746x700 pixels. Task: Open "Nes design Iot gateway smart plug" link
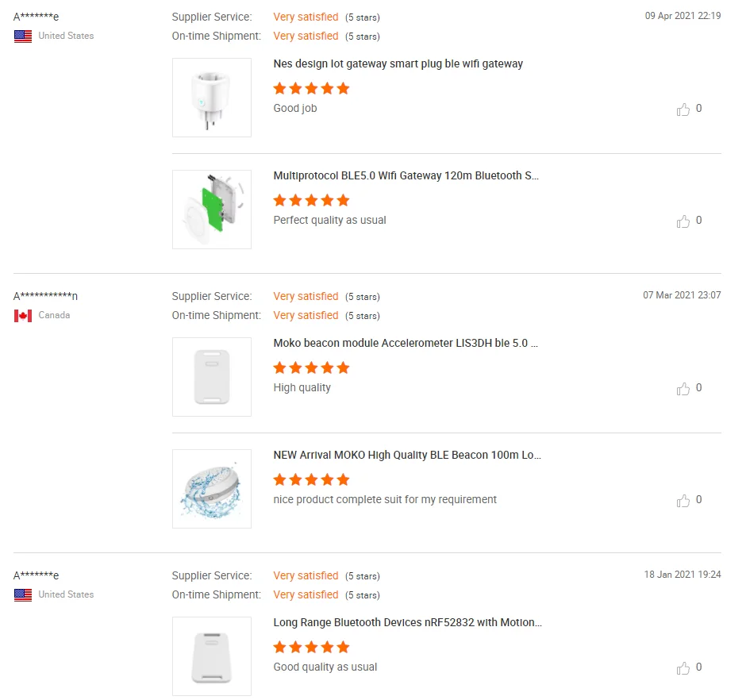click(398, 63)
